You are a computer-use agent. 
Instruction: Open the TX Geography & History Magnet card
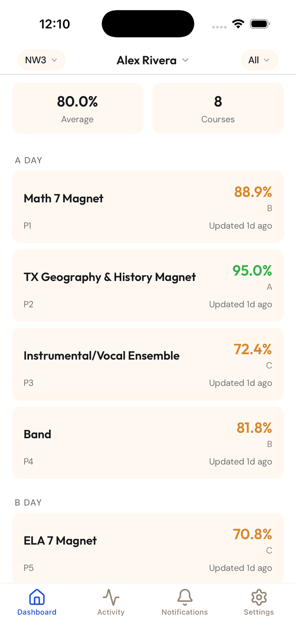click(x=148, y=285)
